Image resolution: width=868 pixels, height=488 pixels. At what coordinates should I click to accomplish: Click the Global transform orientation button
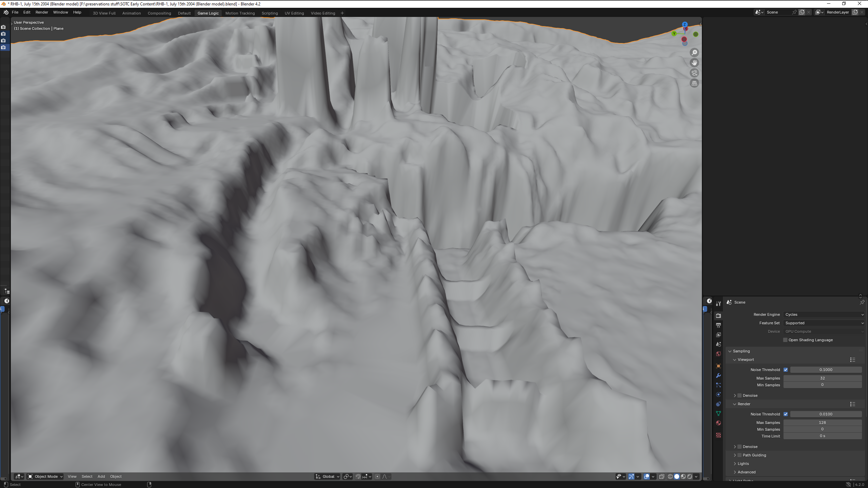tap(328, 476)
